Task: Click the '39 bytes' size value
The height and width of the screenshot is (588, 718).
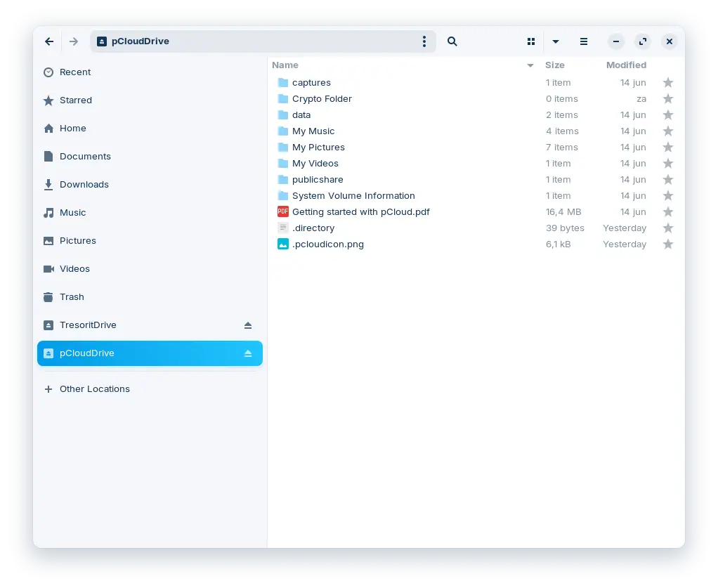Action: [x=565, y=228]
